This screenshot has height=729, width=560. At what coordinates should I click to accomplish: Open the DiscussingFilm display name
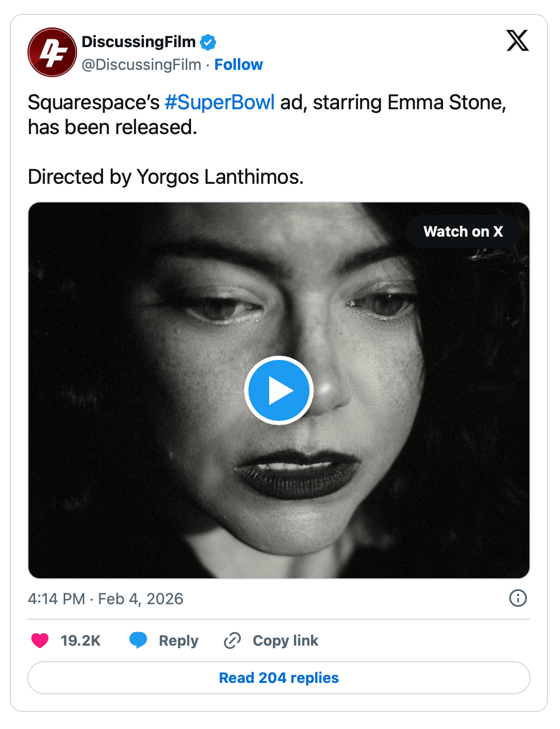(139, 41)
